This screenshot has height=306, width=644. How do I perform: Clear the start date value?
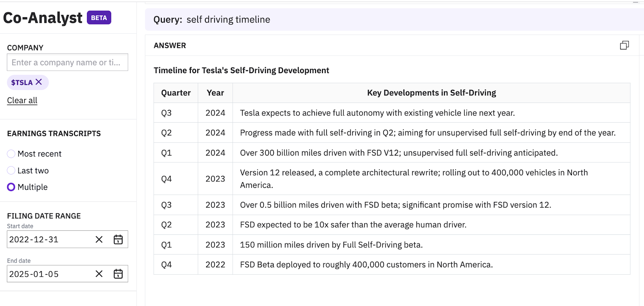(99, 240)
